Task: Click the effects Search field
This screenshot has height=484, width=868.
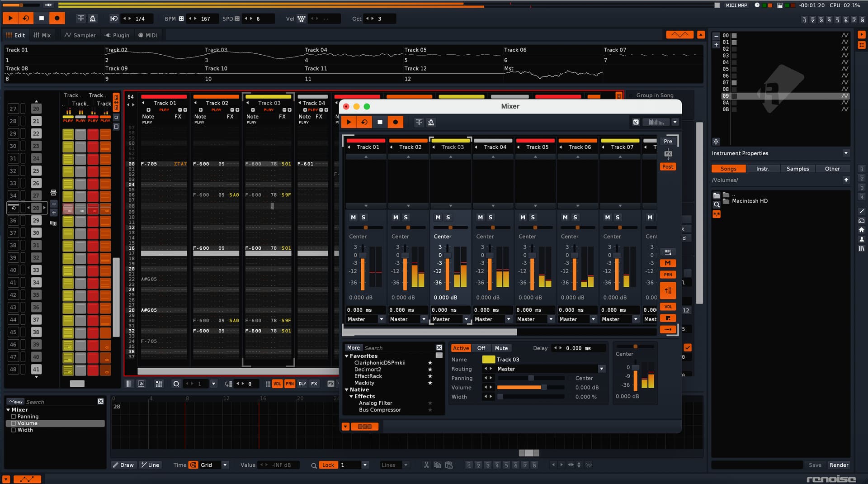Action: point(399,348)
